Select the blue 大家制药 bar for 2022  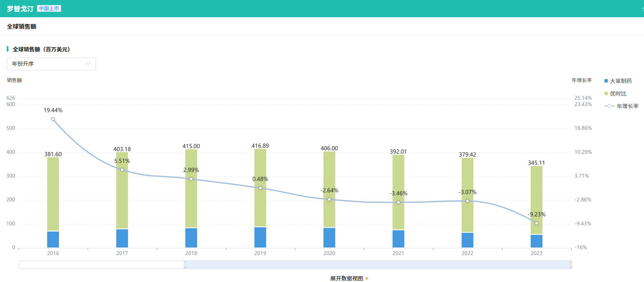point(468,240)
